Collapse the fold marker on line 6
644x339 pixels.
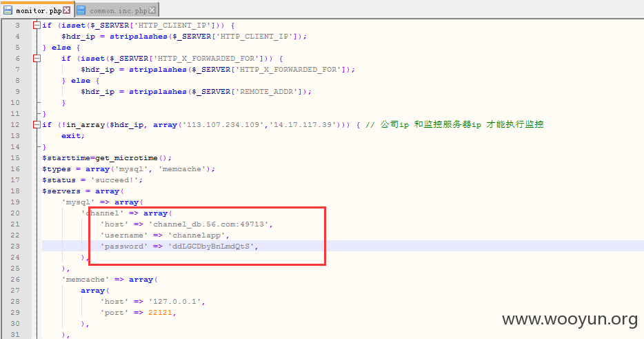pyautogui.click(x=37, y=59)
